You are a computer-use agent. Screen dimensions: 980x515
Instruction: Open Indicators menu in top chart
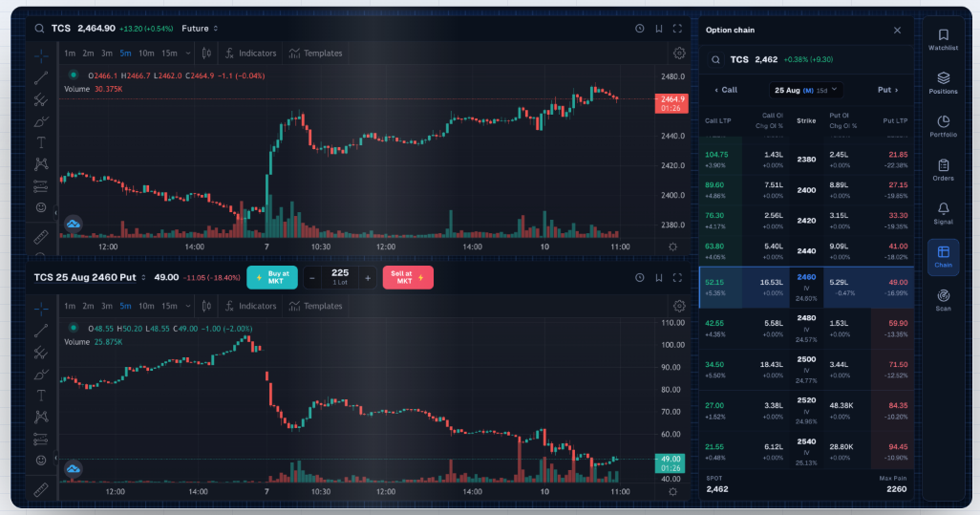click(x=250, y=54)
